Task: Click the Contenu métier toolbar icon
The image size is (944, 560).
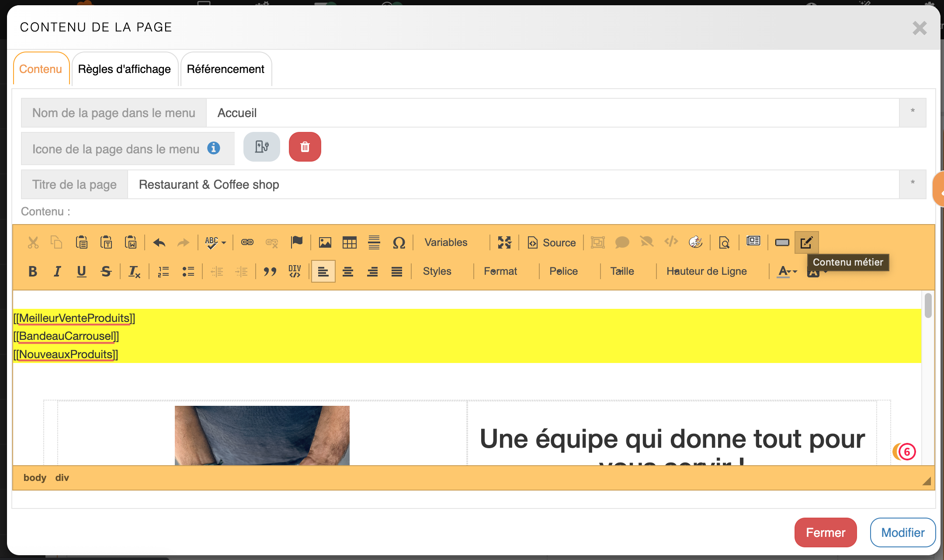Action: point(806,242)
